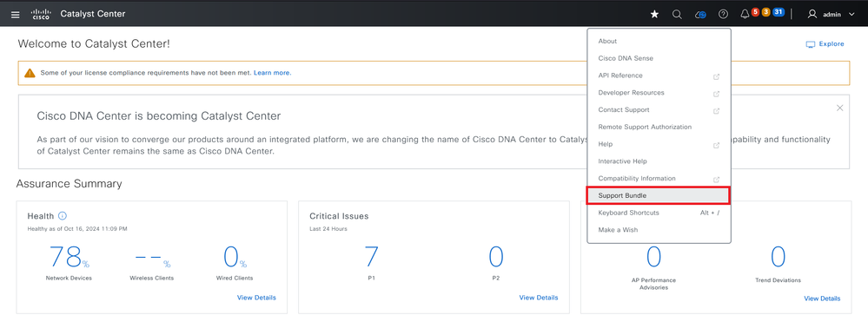This screenshot has height=315, width=868.
Task: Click the Health healthy-as-of timestamp
Action: [77, 229]
